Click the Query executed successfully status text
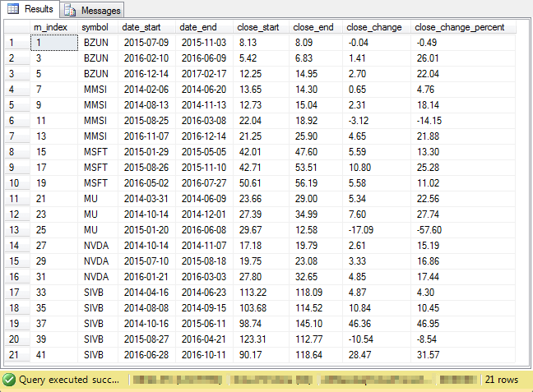533x392 pixels. [69, 380]
